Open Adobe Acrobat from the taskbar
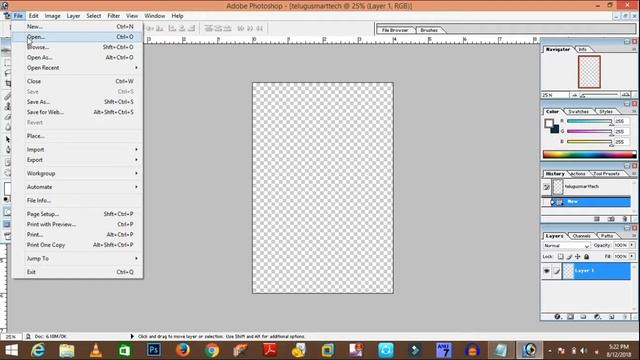640x360 pixels. pos(270,350)
